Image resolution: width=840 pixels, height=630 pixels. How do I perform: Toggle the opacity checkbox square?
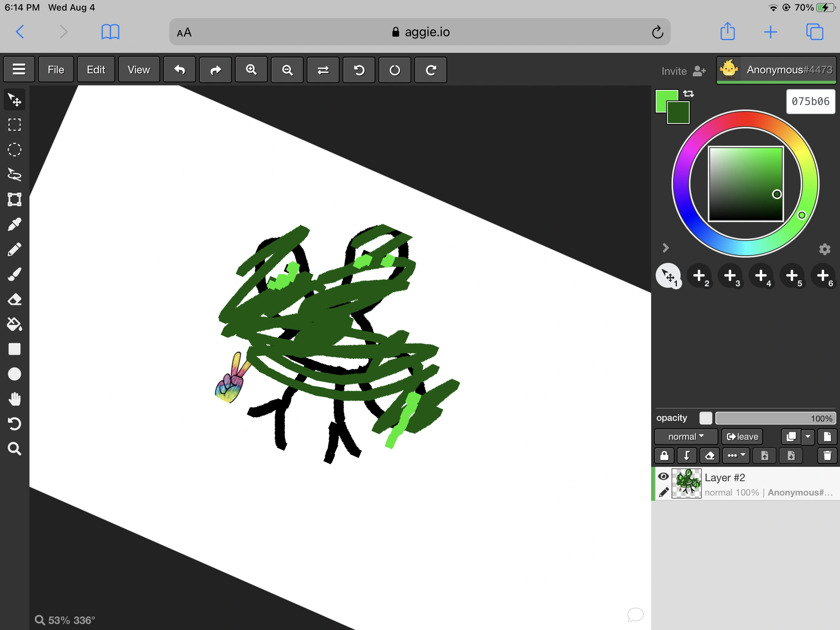click(x=706, y=418)
